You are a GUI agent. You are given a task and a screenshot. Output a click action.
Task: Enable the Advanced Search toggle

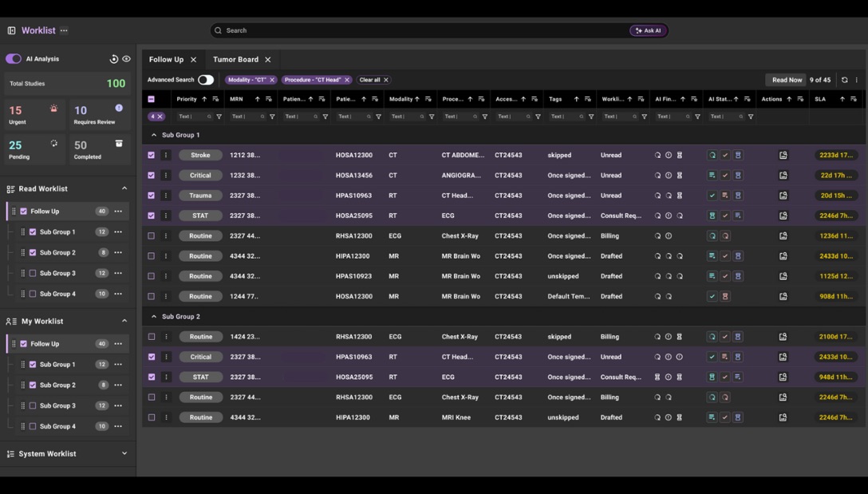tap(209, 79)
